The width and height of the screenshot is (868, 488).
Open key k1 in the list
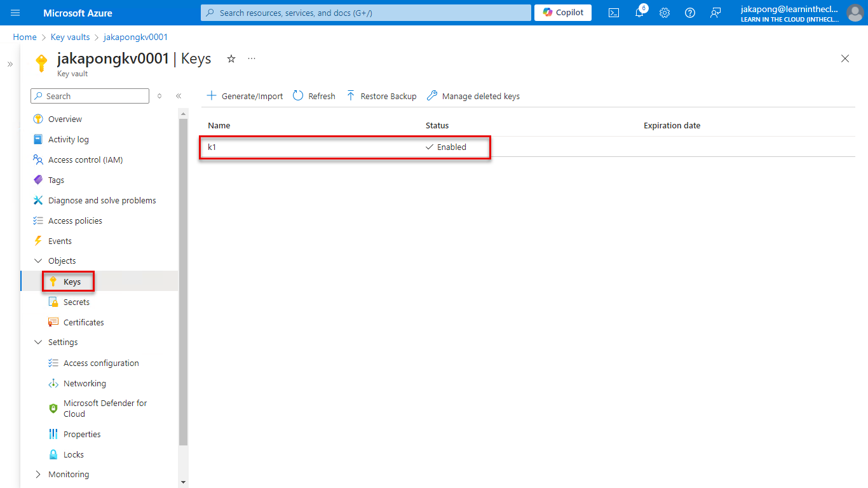212,147
